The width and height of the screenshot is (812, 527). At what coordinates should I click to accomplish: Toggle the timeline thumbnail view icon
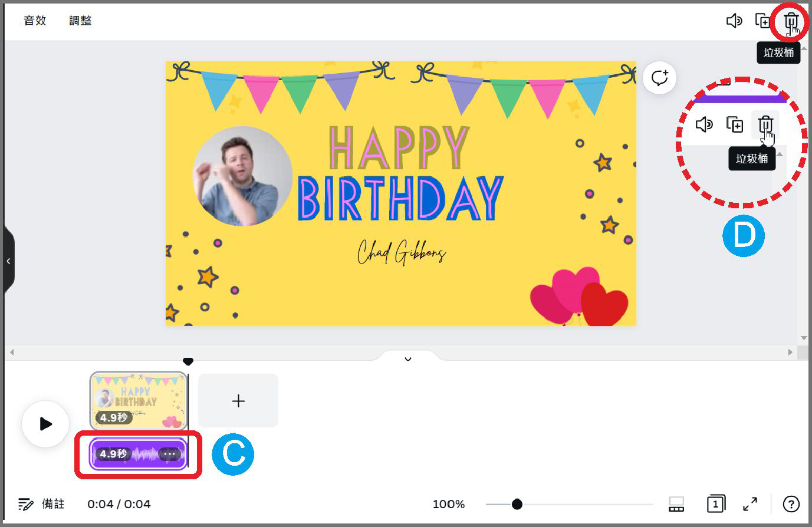tap(676, 504)
